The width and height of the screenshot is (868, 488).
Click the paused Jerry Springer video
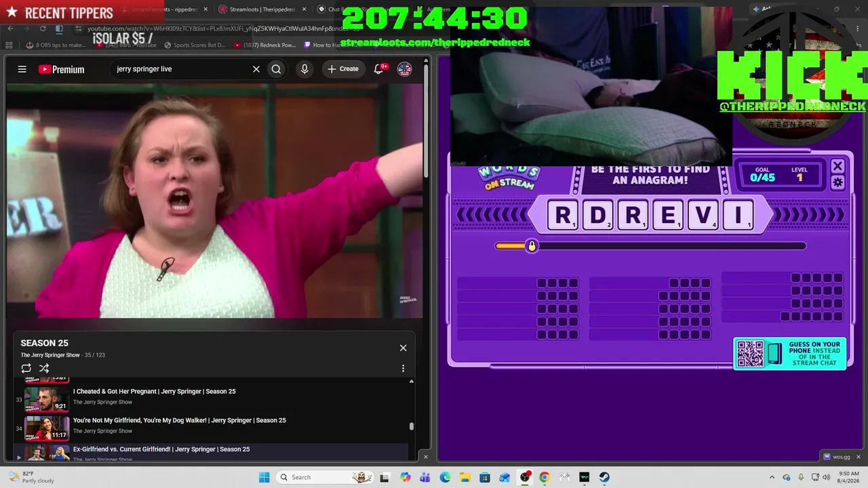pyautogui.click(x=214, y=201)
